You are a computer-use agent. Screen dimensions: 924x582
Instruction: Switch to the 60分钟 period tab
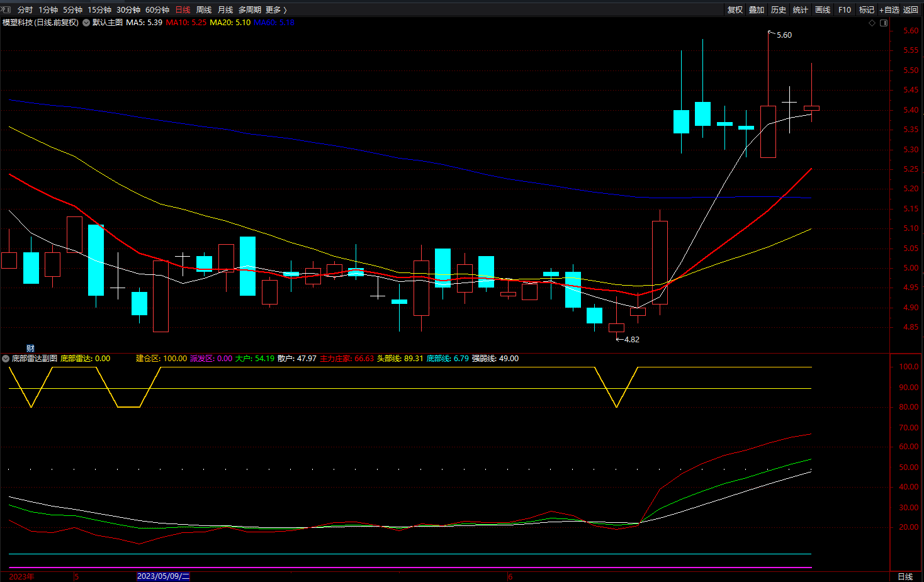[157, 9]
